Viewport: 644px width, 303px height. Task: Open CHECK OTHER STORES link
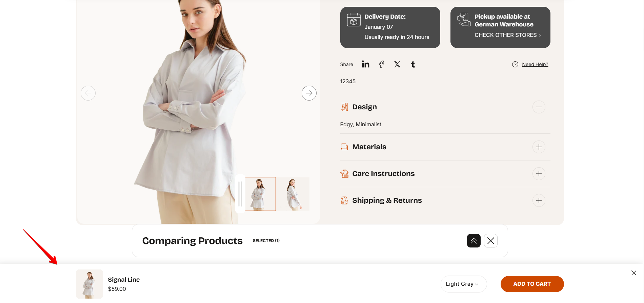click(508, 35)
